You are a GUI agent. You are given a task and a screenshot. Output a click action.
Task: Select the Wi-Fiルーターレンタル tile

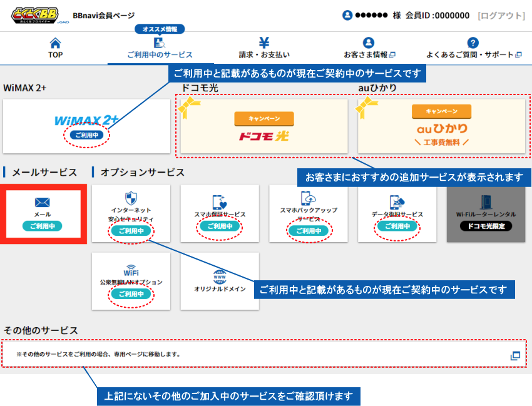click(x=486, y=213)
